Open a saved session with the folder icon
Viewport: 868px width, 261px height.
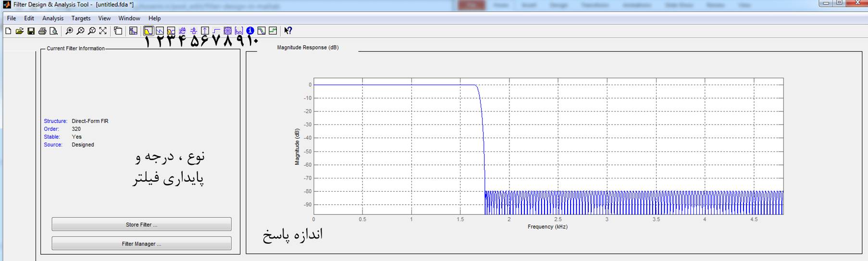20,31
